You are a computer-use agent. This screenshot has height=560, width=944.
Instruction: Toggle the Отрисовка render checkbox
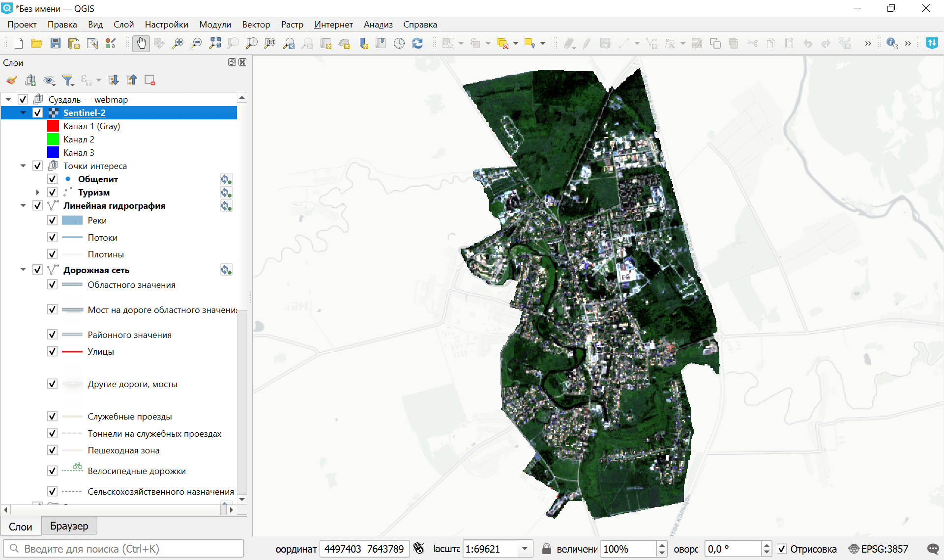click(782, 549)
